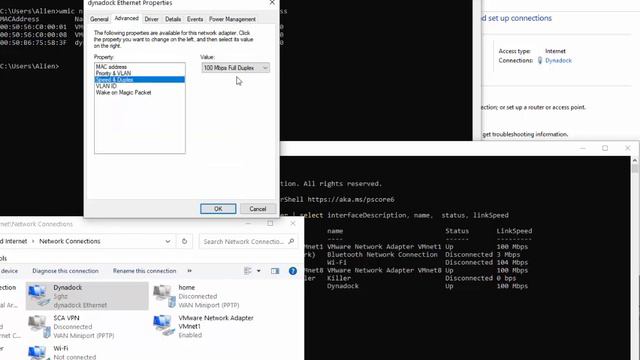Select Wake on Magic Packet property

tap(140, 93)
